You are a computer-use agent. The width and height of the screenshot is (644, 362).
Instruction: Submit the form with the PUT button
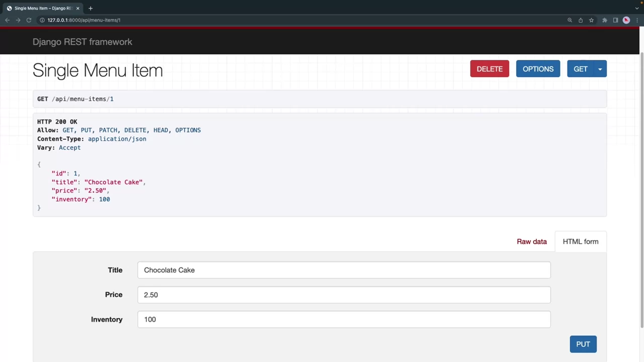pos(583,344)
